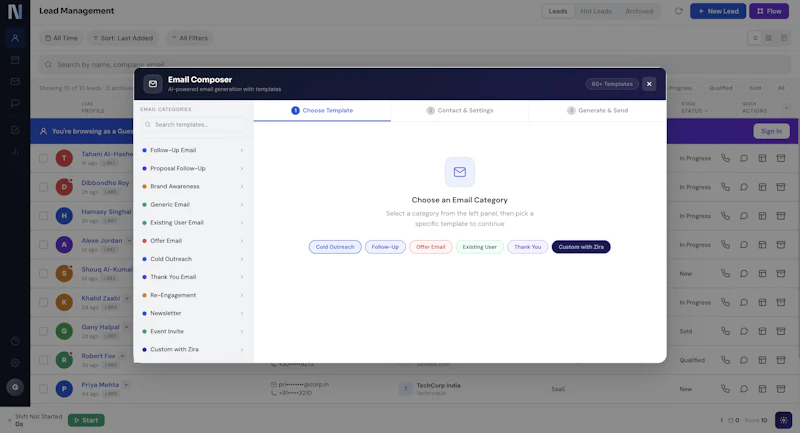Tick checkbox for Gany Halpal lead
800x433 pixels.
43,331
